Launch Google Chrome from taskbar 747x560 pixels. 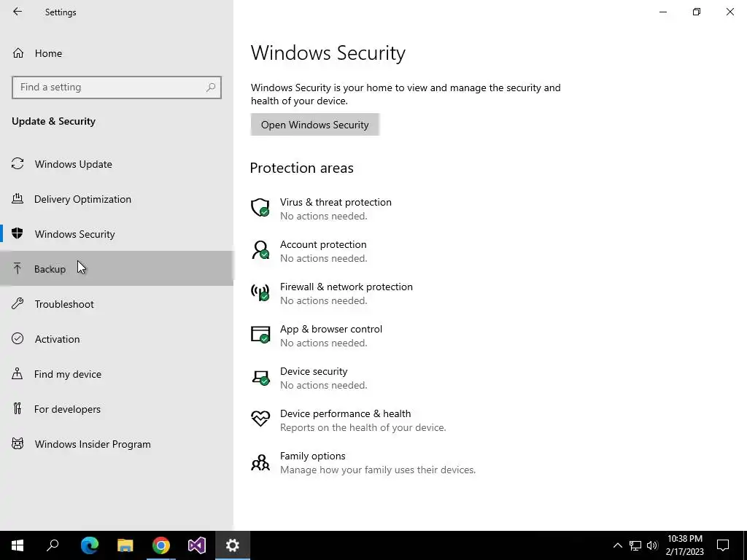[x=161, y=545]
